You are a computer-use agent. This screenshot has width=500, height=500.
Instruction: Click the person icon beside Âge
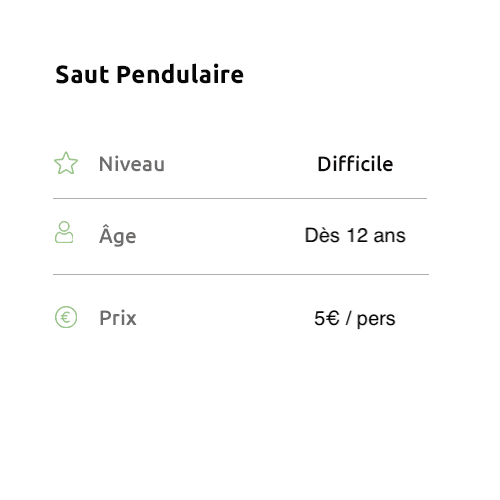pos(64,232)
